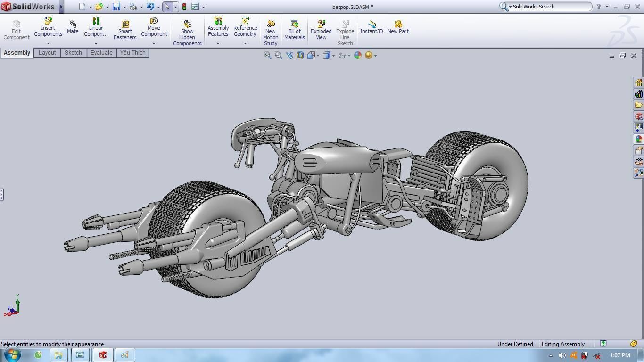644x362 pixels.
Task: Click the Rebuild traffic light icon
Action: click(x=184, y=7)
